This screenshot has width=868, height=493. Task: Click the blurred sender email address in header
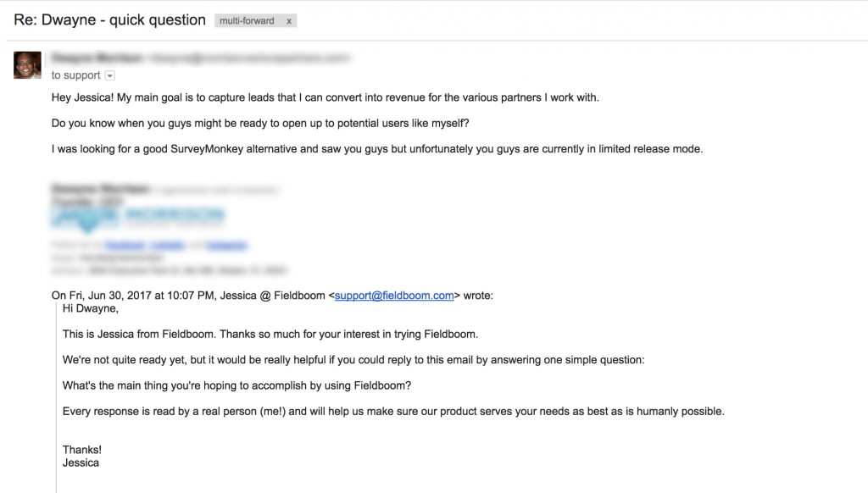pos(249,58)
